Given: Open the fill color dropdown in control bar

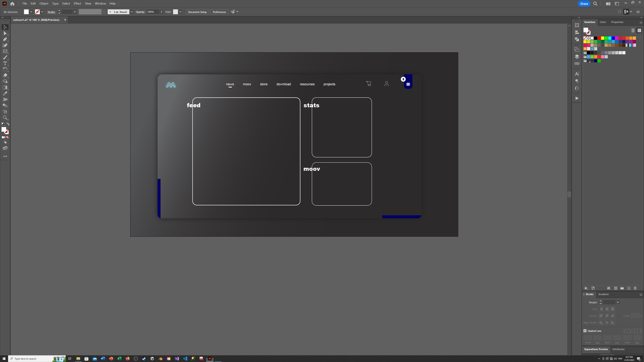Looking at the screenshot, I should [31, 12].
